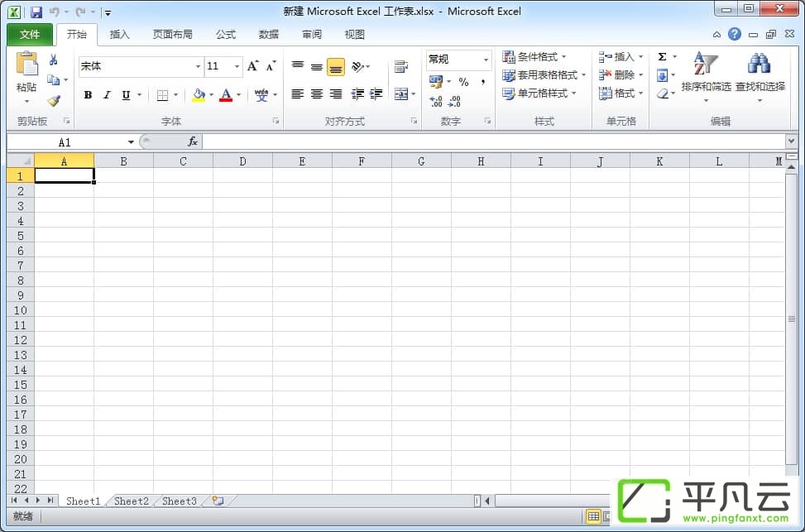Switch to Sheet2 worksheet tab

pos(132,501)
